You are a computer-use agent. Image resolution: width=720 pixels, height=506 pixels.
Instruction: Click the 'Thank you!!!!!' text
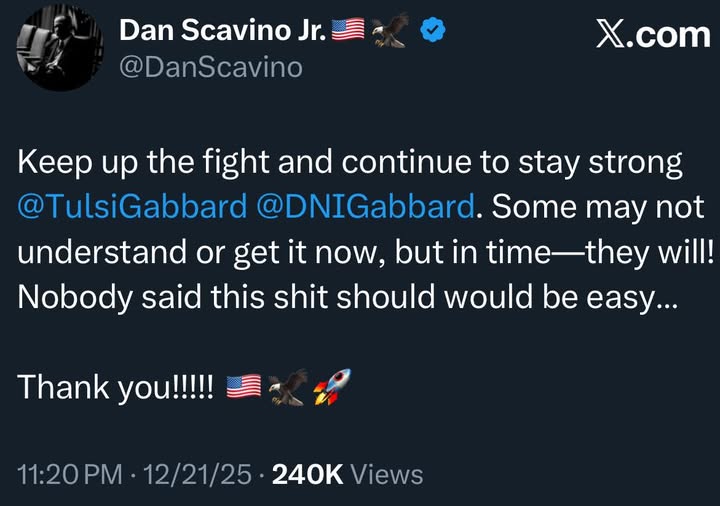[x=116, y=387]
